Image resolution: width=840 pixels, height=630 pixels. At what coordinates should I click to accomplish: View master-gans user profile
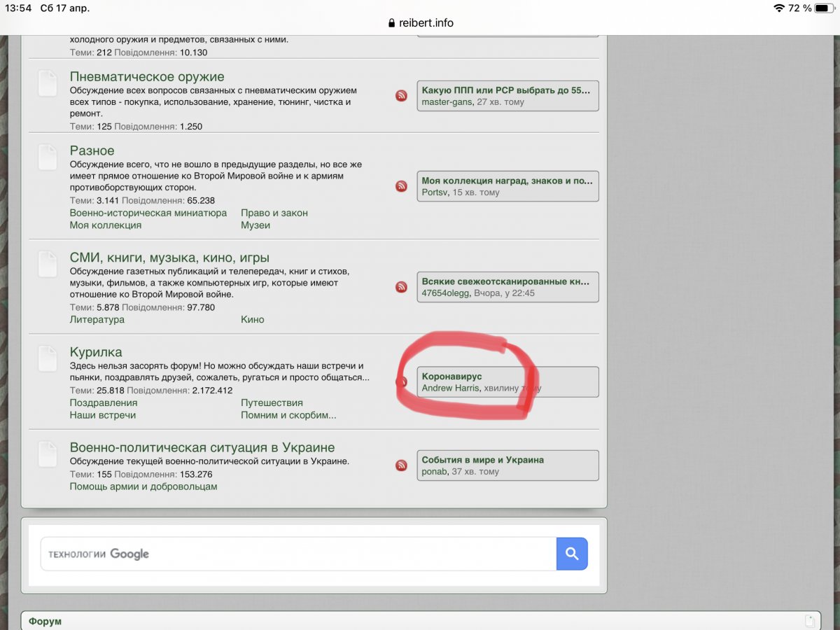(x=447, y=102)
